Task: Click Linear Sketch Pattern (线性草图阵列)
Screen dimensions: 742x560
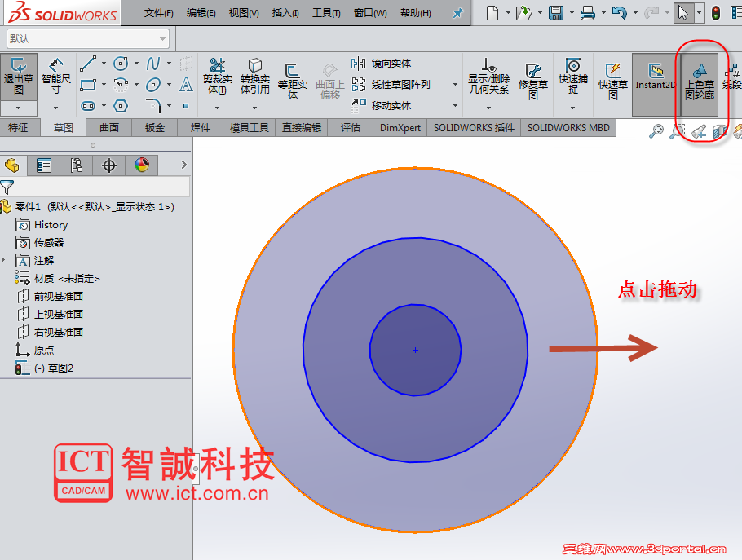Action: pyautogui.click(x=391, y=85)
